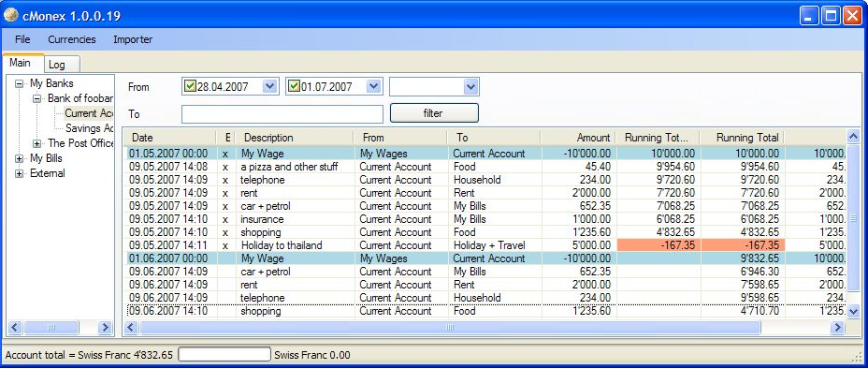Open the empty combo box dropdown
This screenshot has height=369, width=868.
click(x=470, y=86)
